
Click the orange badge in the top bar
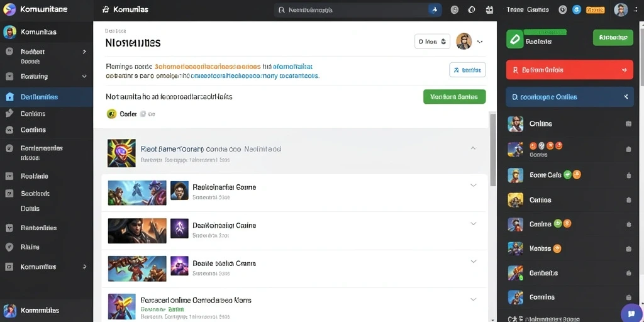tap(595, 10)
